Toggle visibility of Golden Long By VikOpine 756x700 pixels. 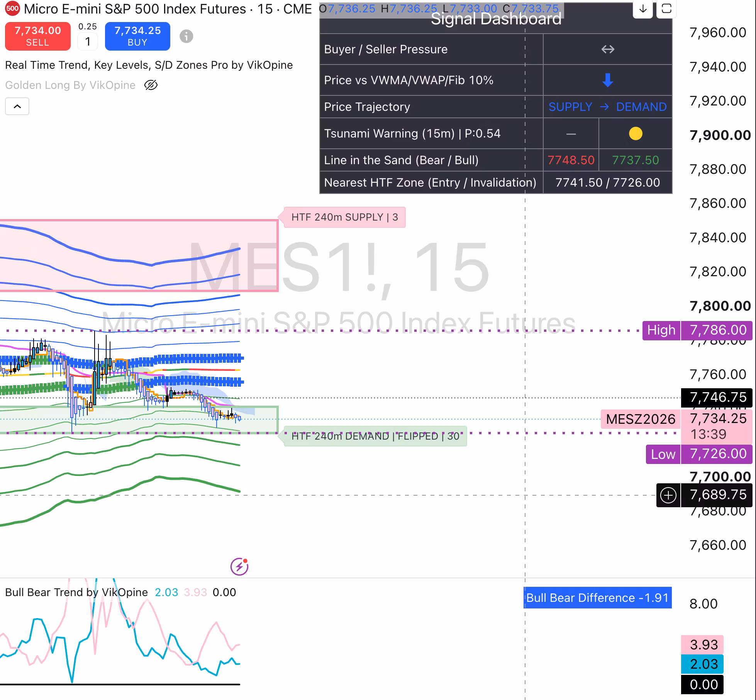pos(151,85)
